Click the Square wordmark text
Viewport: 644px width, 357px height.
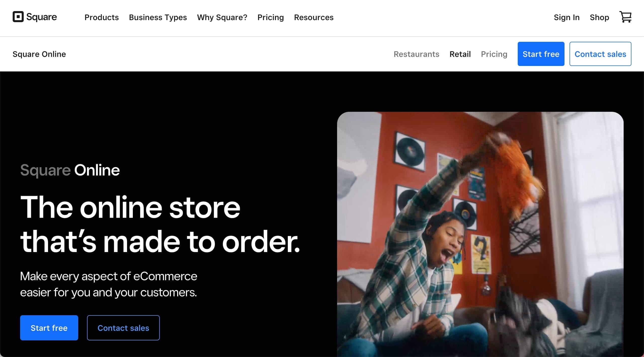click(42, 17)
